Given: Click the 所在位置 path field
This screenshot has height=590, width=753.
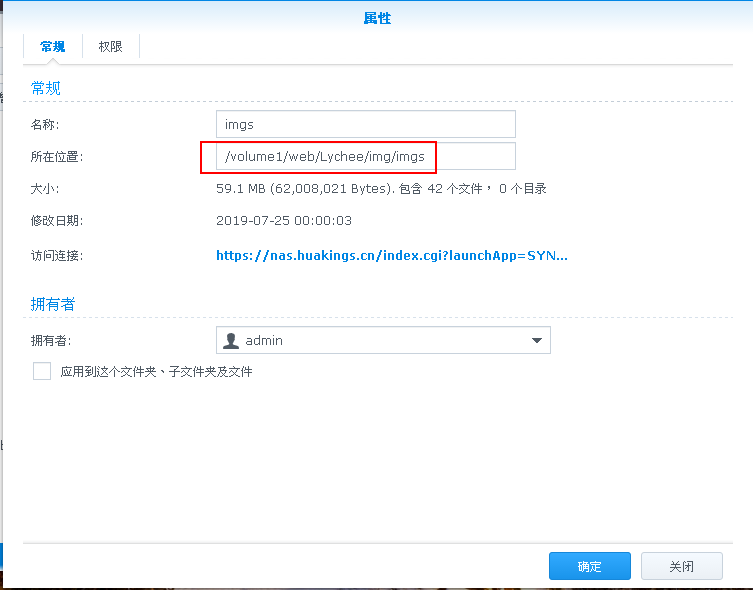Looking at the screenshot, I should coord(365,157).
